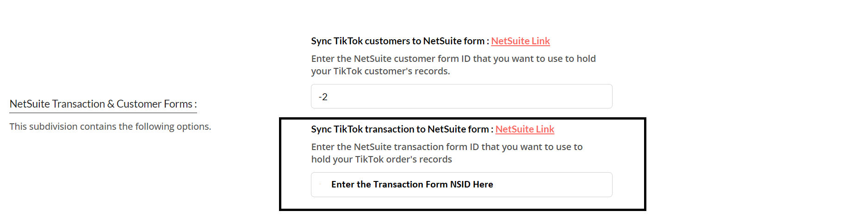868x223 pixels.
Task: Click the 'Enter the Transaction Form NSID Here' placeholder
Action: click(412, 185)
